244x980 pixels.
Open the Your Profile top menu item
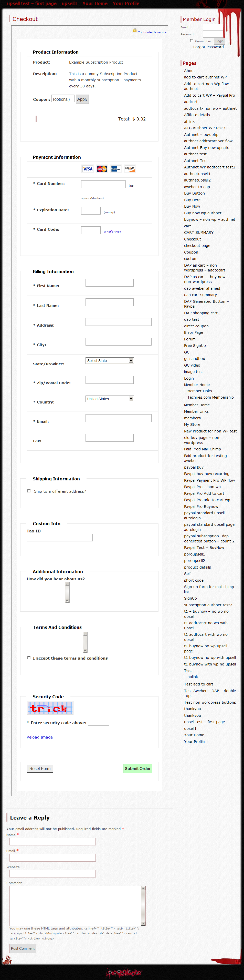click(x=126, y=3)
